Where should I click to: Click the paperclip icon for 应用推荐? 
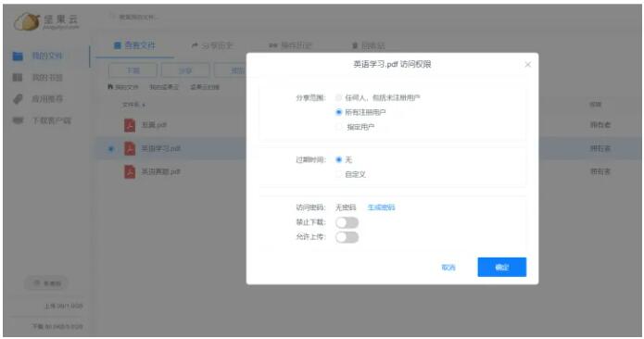click(18, 99)
